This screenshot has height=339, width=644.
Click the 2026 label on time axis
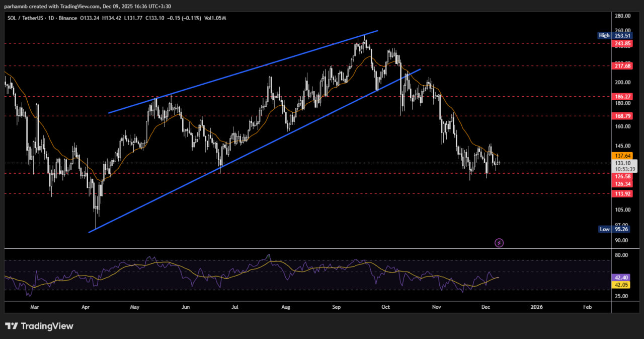(x=537, y=306)
